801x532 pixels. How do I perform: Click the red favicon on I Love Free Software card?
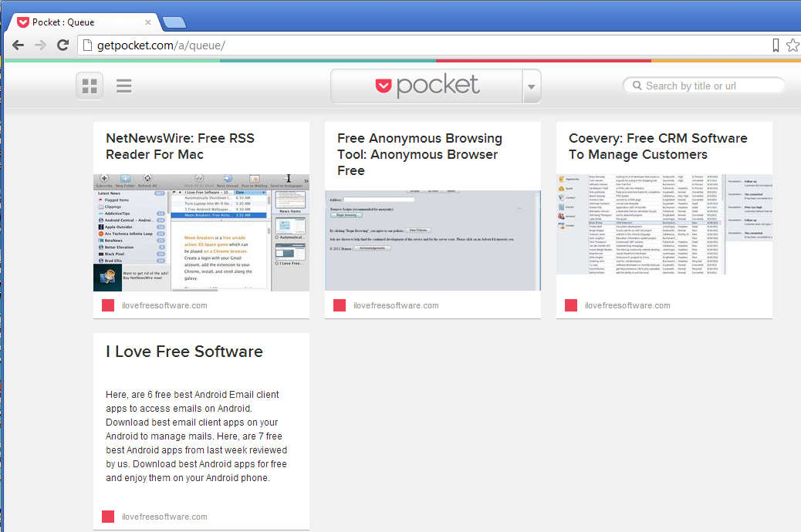(108, 517)
